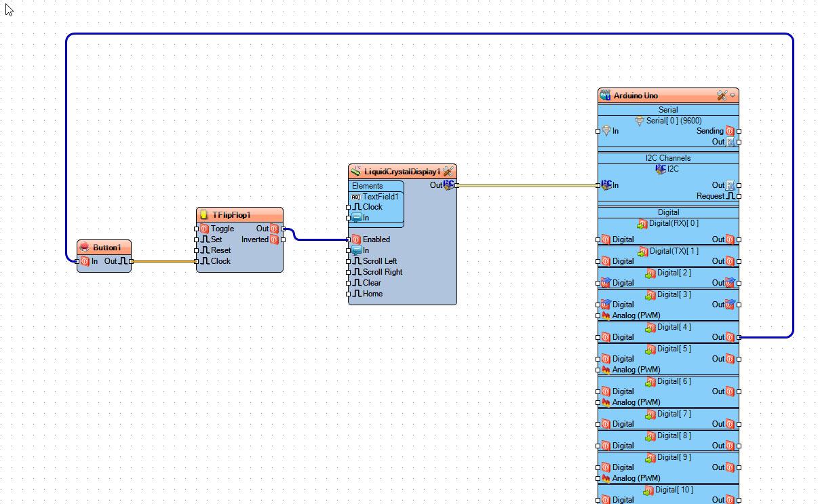Select the Button1 component header icon
Screen dimensions: 818x504
pos(85,248)
